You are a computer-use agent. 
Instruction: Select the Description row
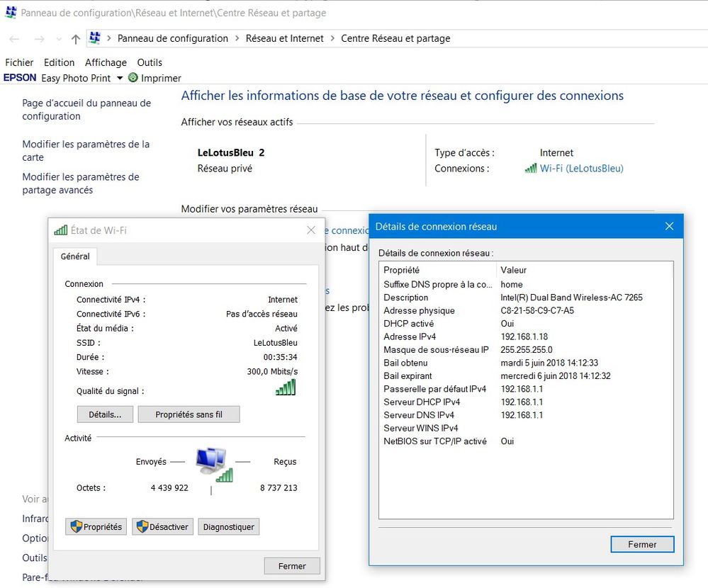526,298
